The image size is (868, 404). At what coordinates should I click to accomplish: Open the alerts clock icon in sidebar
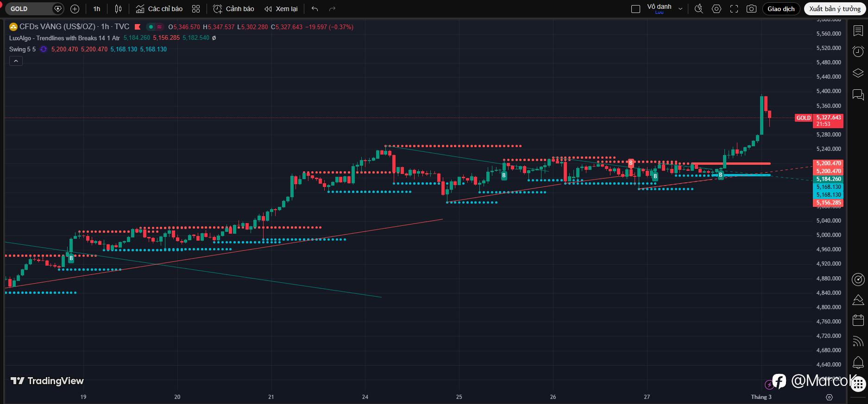point(858,51)
